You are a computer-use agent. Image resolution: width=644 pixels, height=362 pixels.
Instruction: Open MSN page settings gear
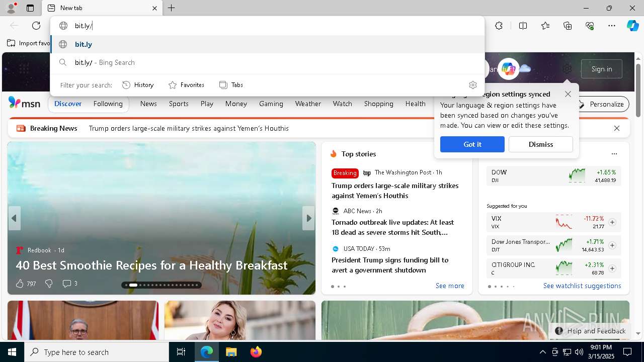pos(567,69)
